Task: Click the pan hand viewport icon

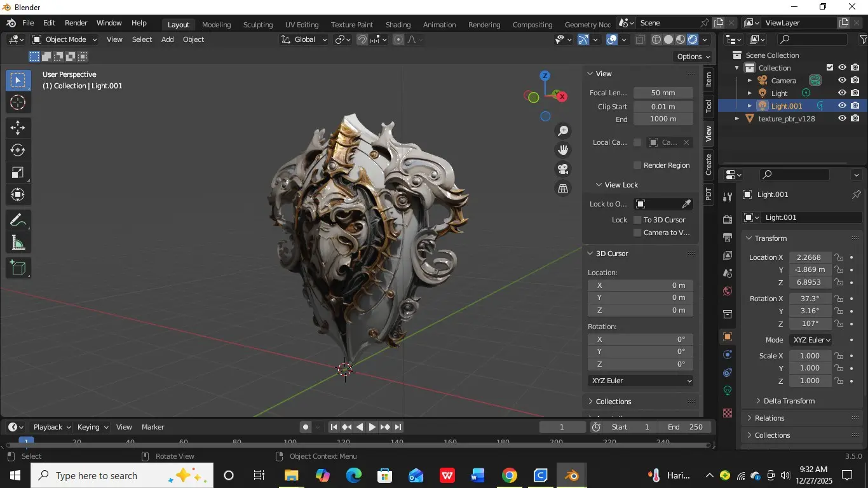Action: [x=563, y=150]
